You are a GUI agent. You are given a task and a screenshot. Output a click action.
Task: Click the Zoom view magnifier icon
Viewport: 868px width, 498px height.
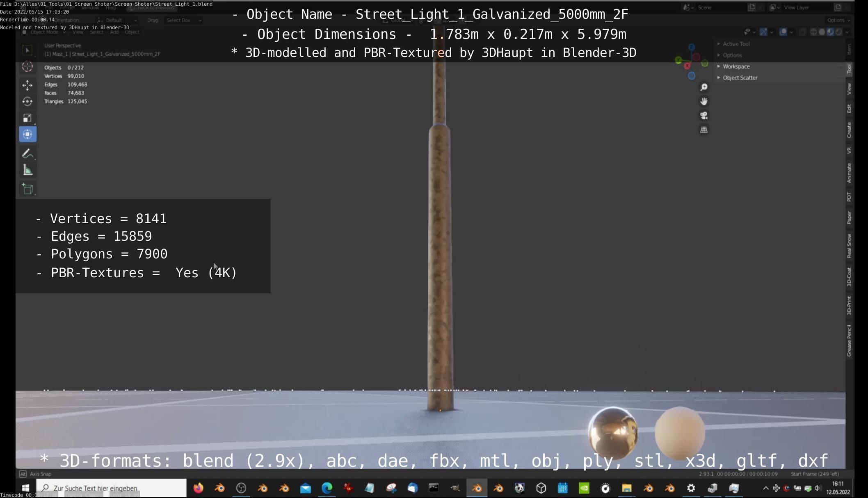[704, 87]
